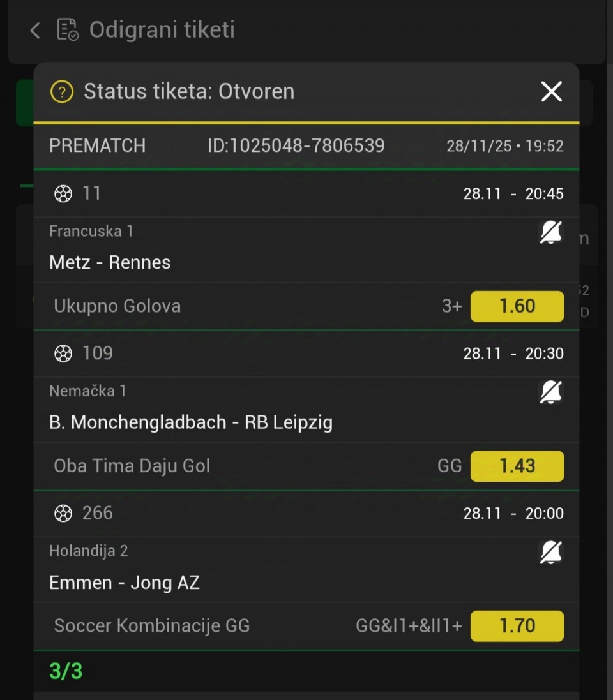Click the soccer ball icon beside 266
The image size is (613, 700).
tap(63, 513)
